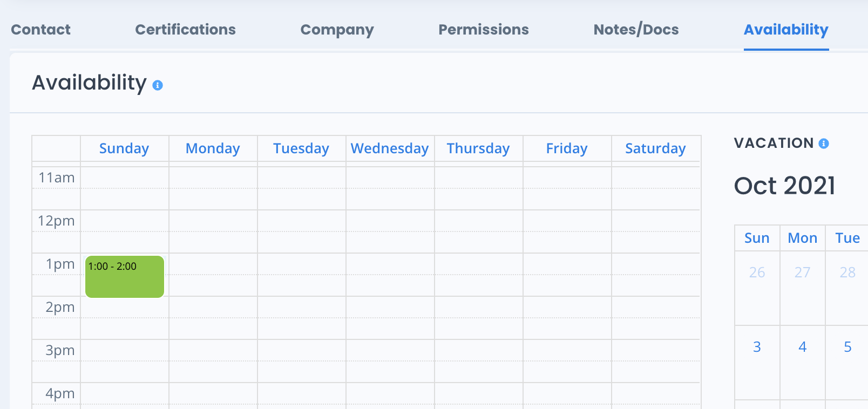
Task: Click the info icon next to Availability heading
Action: click(158, 85)
